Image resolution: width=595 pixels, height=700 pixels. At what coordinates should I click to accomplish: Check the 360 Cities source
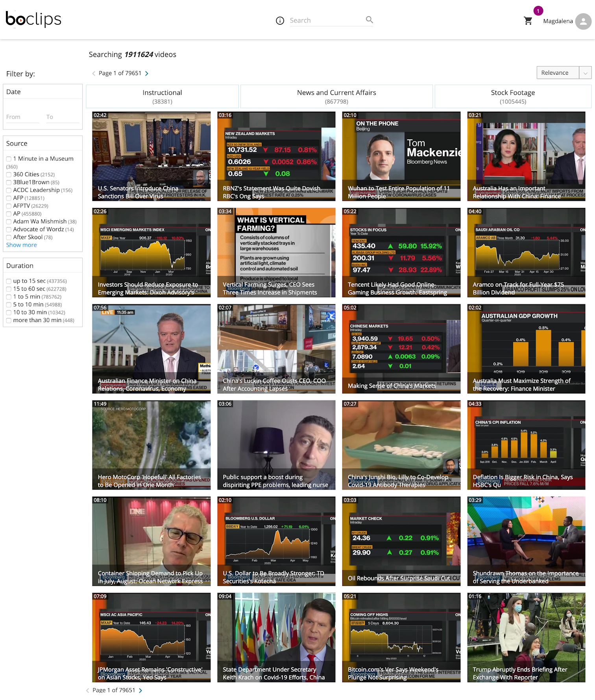pos(9,175)
